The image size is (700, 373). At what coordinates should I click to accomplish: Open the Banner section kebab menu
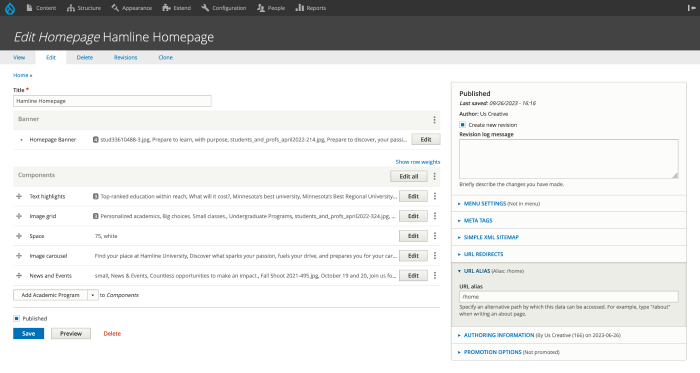434,120
